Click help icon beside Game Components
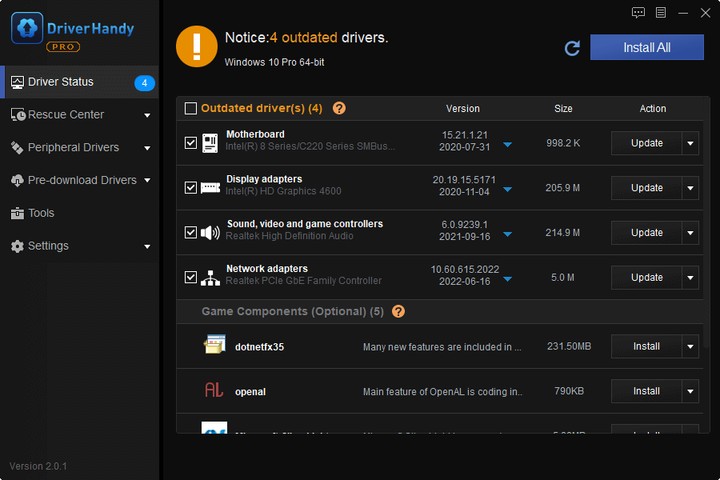720x480 pixels. (x=398, y=311)
